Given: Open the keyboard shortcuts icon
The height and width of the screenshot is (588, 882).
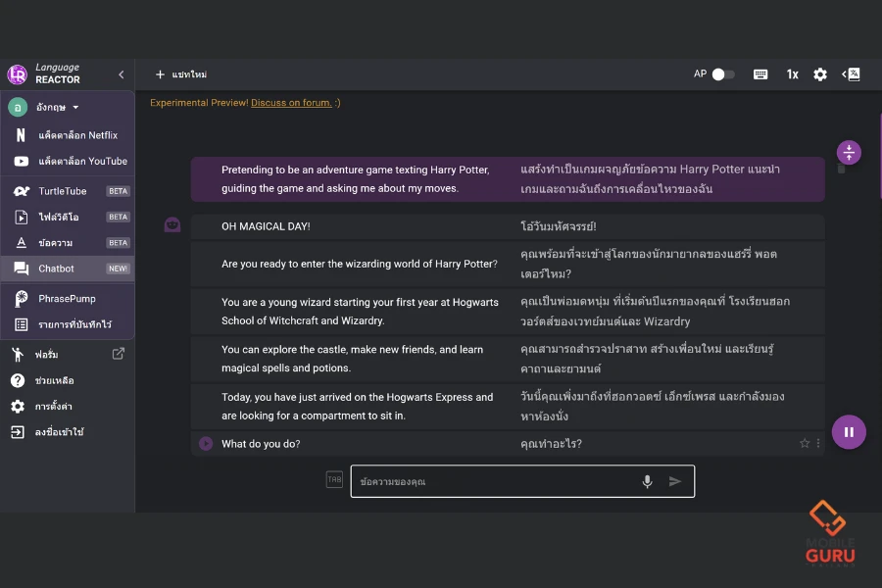Looking at the screenshot, I should [760, 74].
